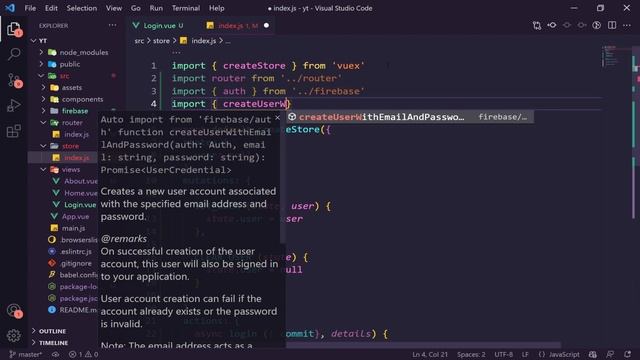Screen dimensions: 640x360
Task: Collapse the views folder
Action: [44, 169]
